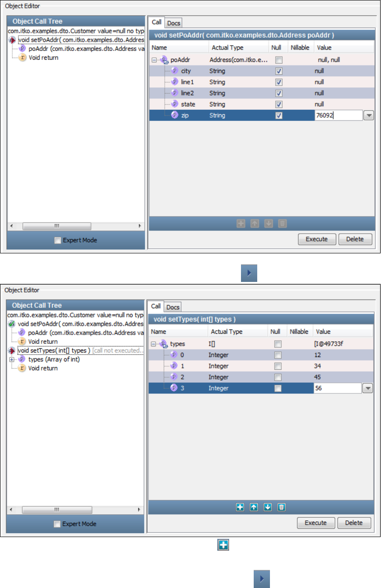Select the value 34 in the types table
Screen dimensions: 381x588
click(318, 366)
